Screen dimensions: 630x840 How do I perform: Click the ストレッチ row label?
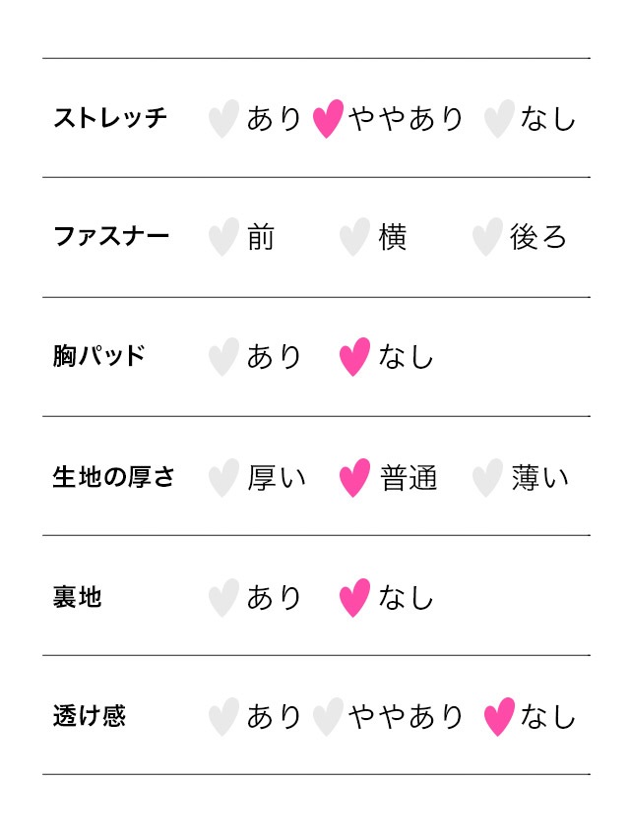click(x=110, y=118)
